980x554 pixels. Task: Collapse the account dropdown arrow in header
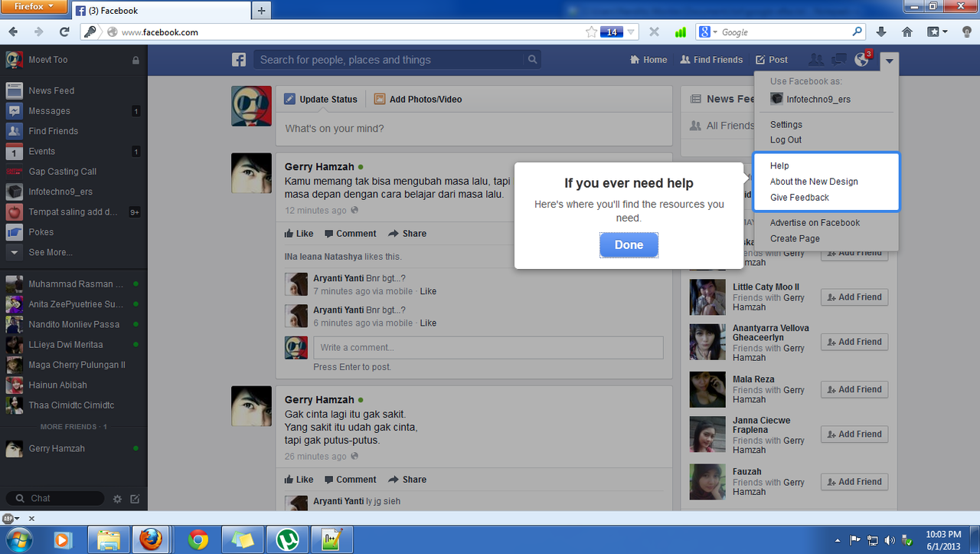[890, 60]
